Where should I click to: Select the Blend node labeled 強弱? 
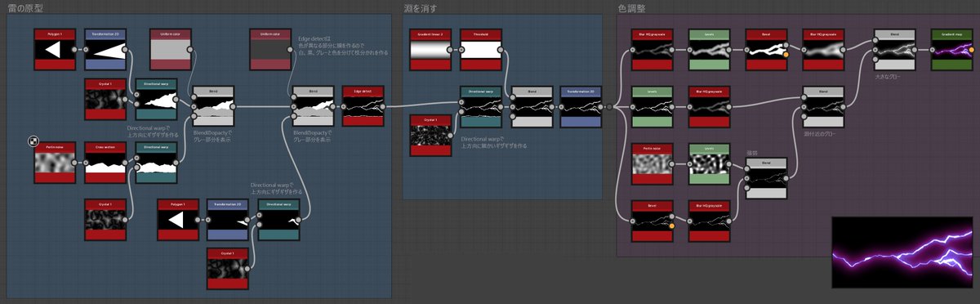tap(766, 177)
